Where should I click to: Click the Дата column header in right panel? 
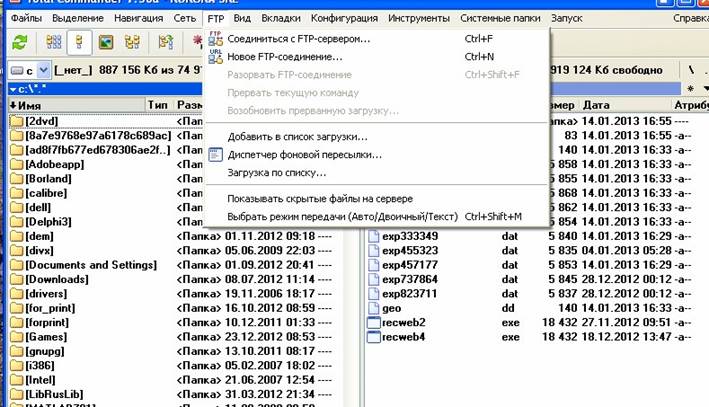596,105
